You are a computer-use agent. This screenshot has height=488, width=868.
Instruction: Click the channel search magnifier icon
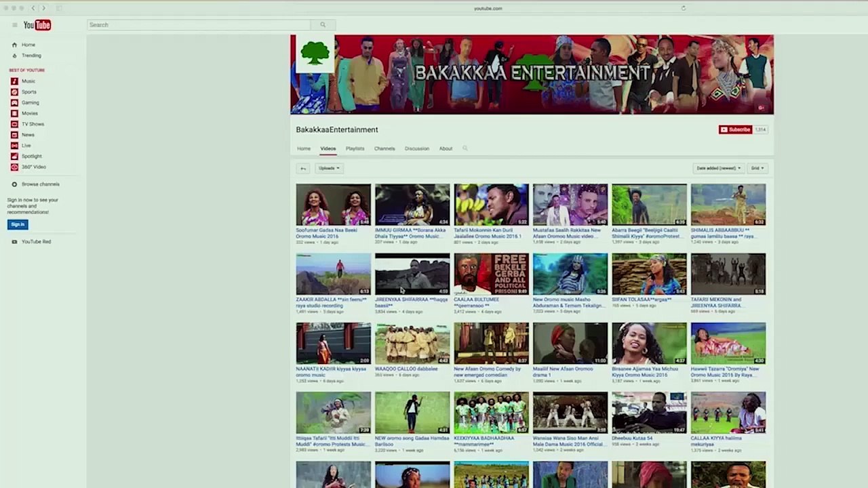465,148
